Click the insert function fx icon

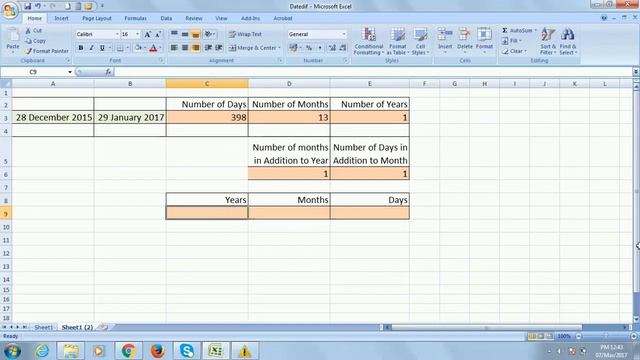[108, 72]
